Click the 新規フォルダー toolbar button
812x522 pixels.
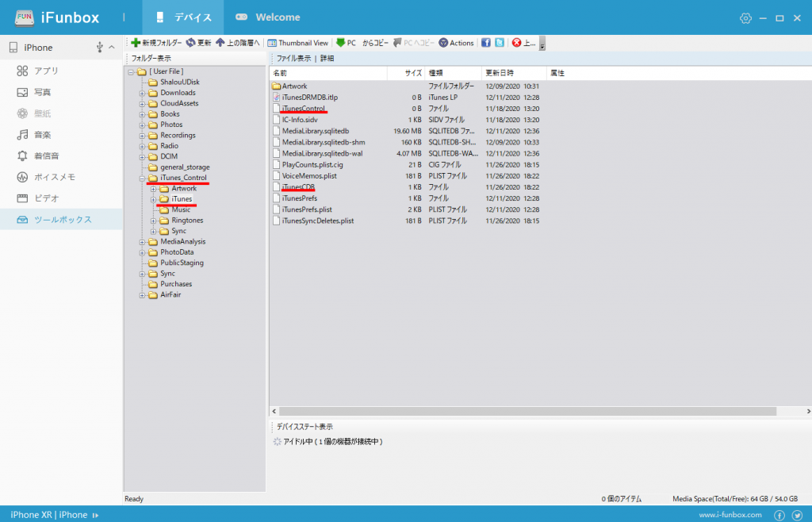pyautogui.click(x=156, y=43)
